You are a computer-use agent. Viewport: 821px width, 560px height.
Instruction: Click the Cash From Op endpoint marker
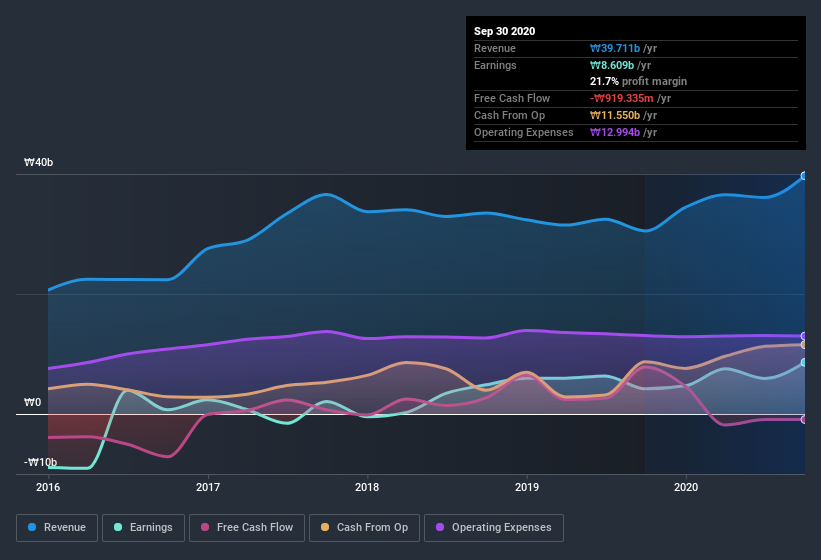[804, 345]
